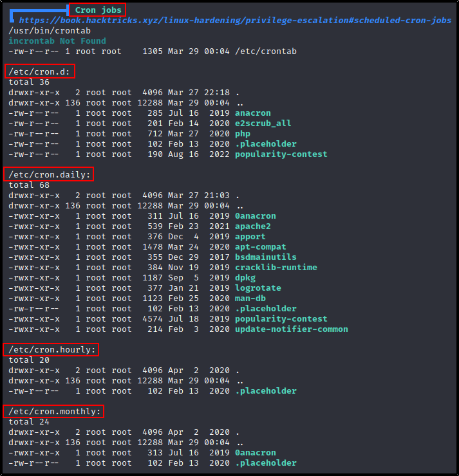The width and height of the screenshot is (459, 476).
Task: Click the update-notifier-common file name
Action: (x=291, y=329)
